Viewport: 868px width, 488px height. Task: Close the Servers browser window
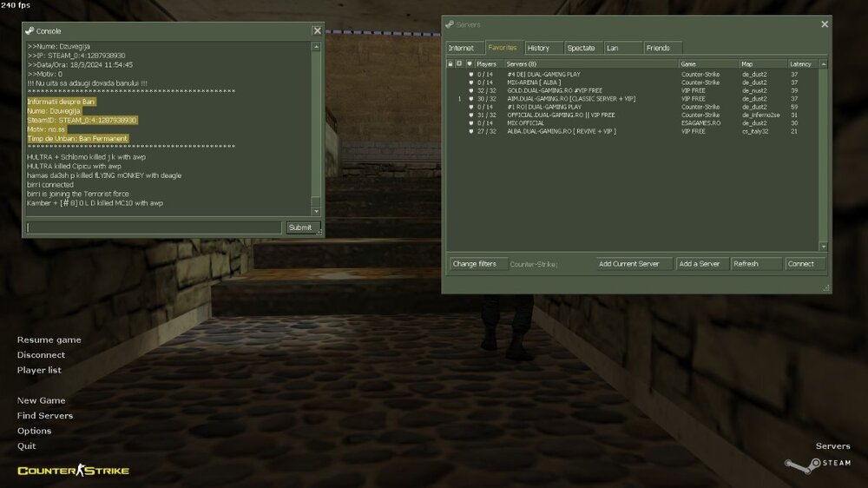pos(825,24)
